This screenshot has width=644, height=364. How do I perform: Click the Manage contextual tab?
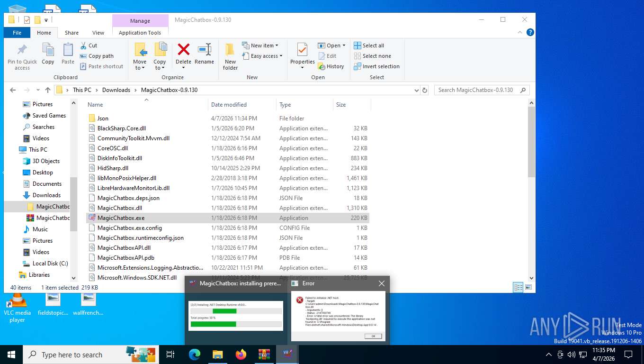(140, 21)
